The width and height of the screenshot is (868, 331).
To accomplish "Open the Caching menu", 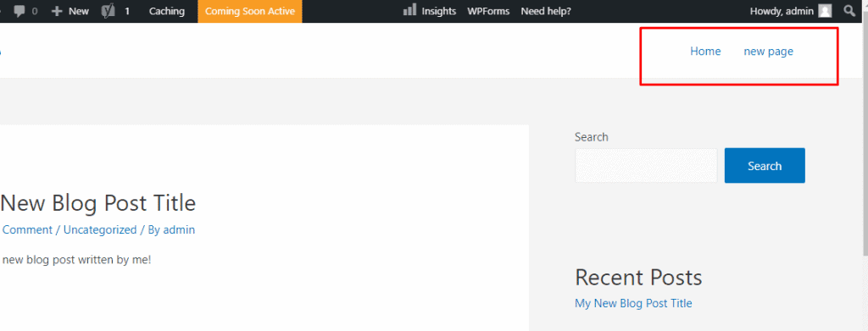I will [x=167, y=11].
